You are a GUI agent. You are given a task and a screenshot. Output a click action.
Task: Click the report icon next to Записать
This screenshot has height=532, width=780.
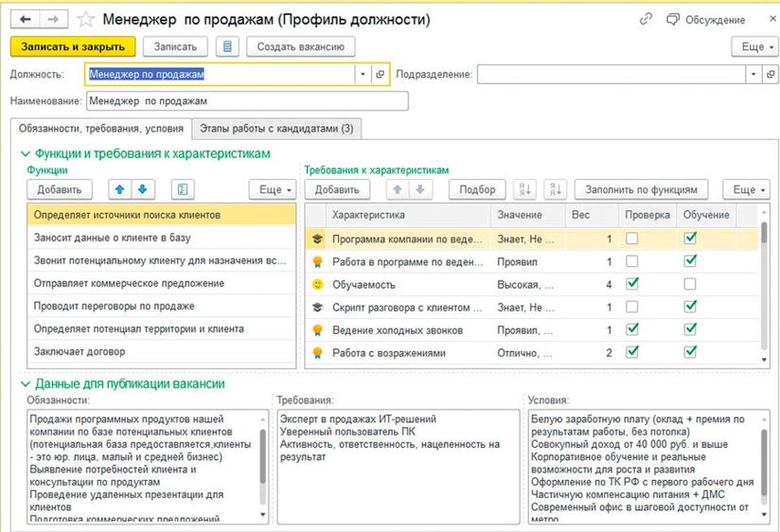click(x=227, y=46)
